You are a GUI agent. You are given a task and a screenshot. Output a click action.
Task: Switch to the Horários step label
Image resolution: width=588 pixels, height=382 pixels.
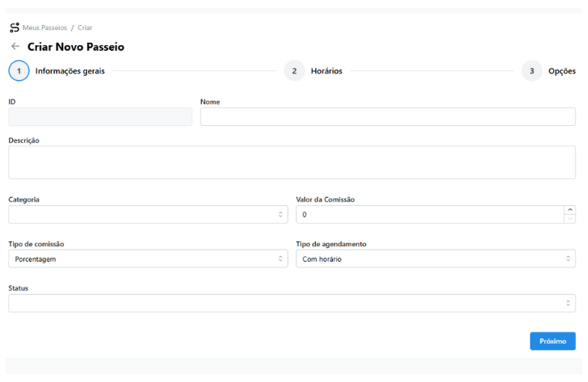(x=326, y=71)
